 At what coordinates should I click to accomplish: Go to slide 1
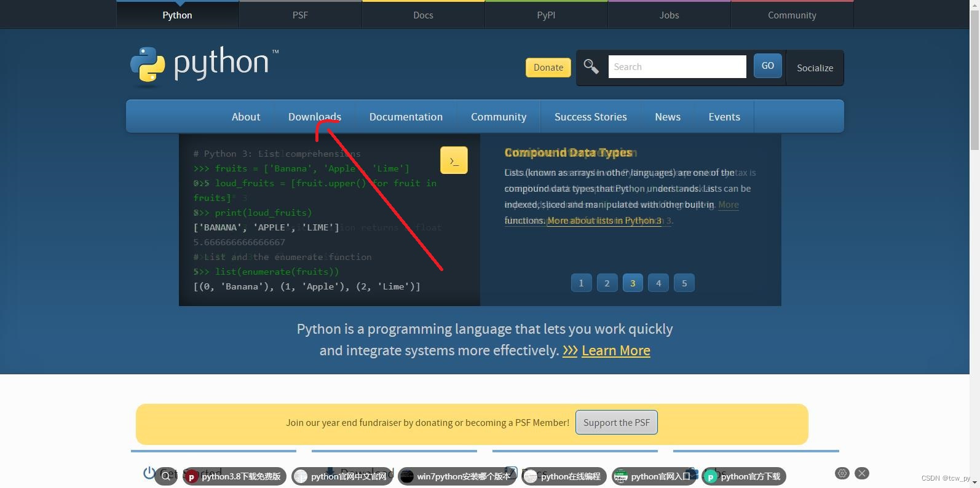coord(581,283)
